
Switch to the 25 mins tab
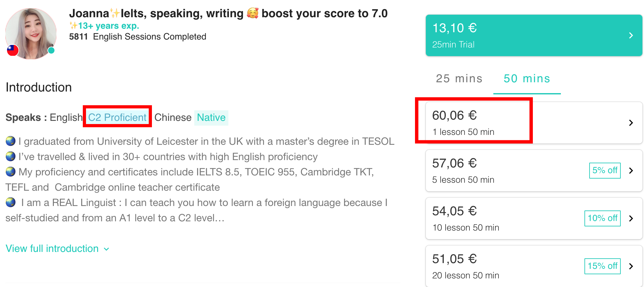[459, 78]
